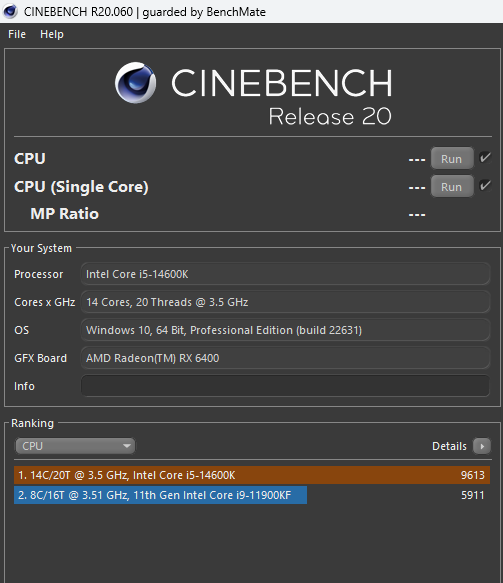Click the Cinebench title bar app icon
This screenshot has height=583, width=503.
[10, 11]
